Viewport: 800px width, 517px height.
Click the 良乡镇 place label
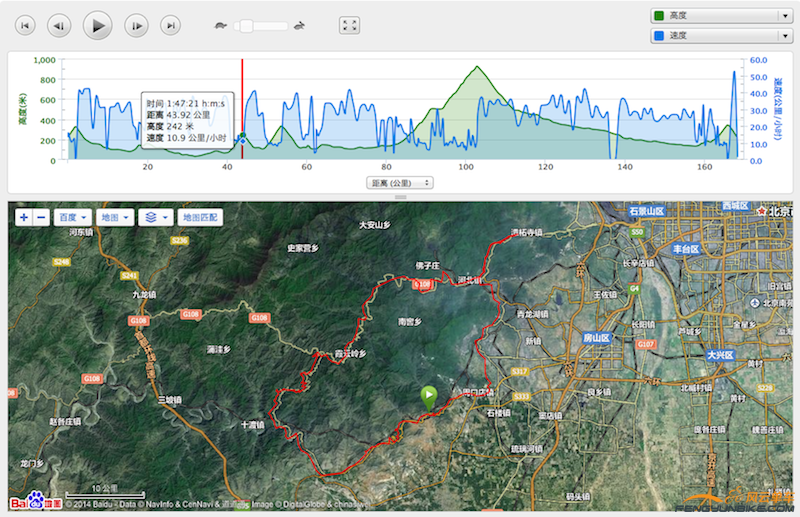[x=599, y=392]
